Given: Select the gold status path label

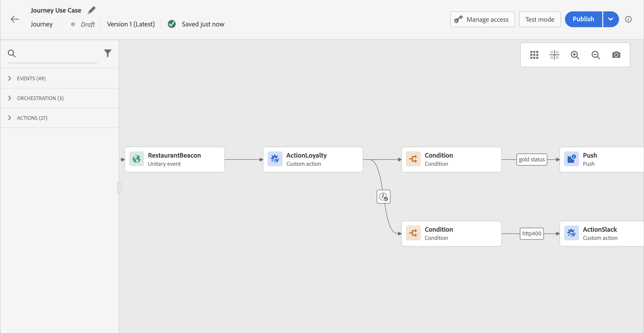Looking at the screenshot, I should [532, 160].
